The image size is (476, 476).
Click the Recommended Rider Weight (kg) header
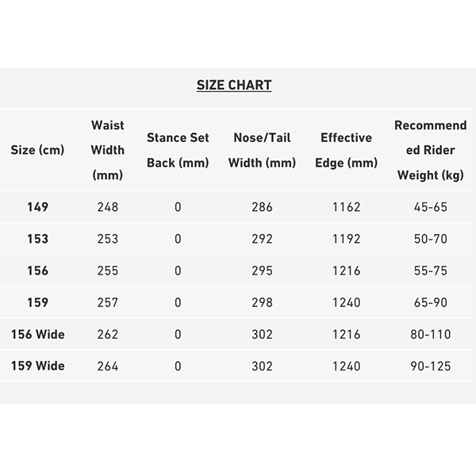431,150
